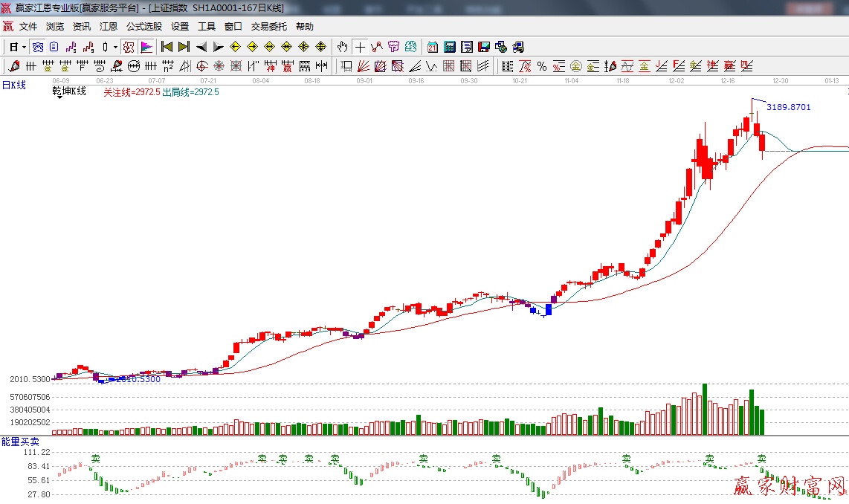Toggle the boxed 权 adjustment button
This screenshot has height=504, width=849.
pyautogui.click(x=128, y=47)
